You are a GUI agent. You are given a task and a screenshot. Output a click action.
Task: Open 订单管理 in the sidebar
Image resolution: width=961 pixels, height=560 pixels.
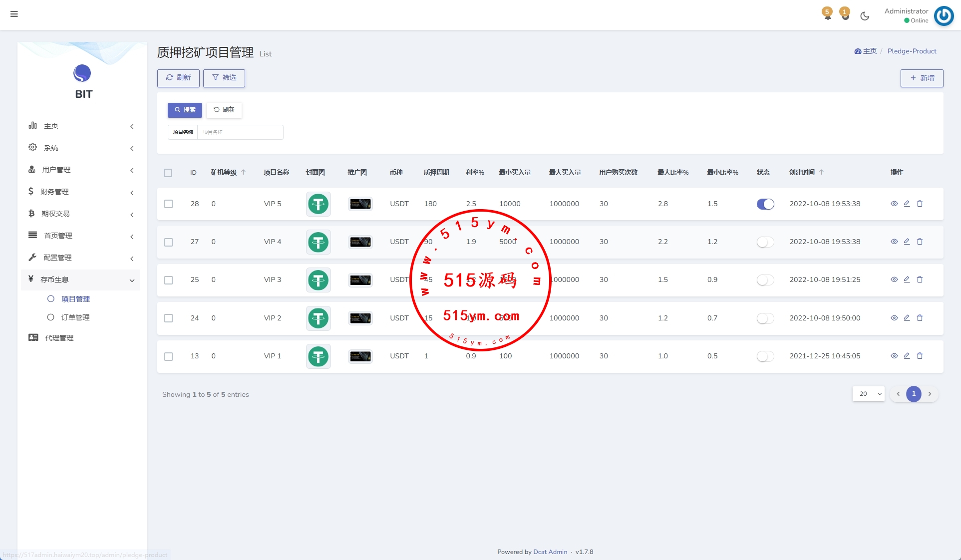coord(75,317)
